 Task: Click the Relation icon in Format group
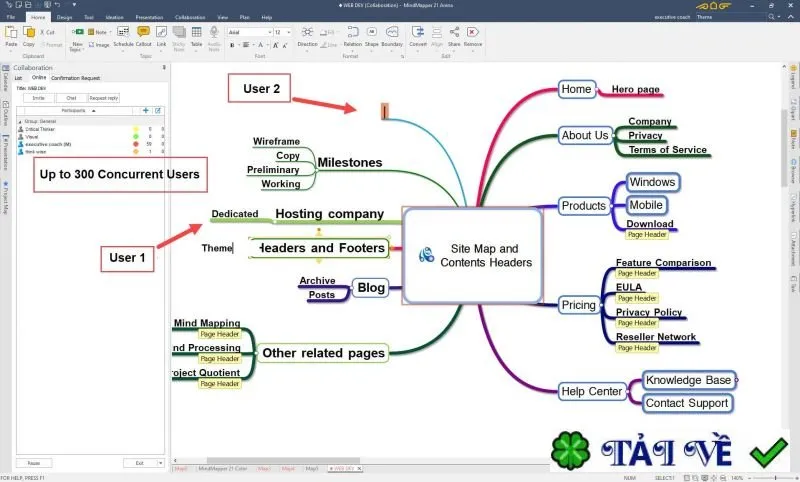353,36
